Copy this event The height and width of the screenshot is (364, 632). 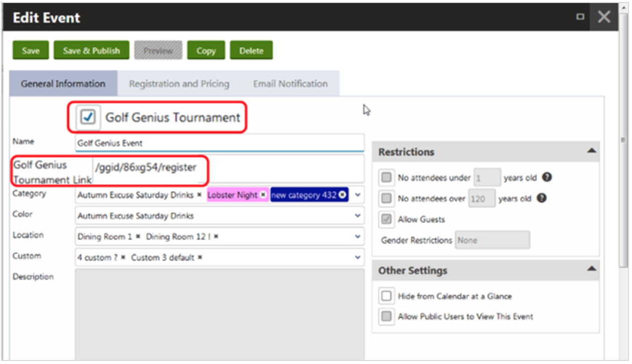click(x=206, y=51)
